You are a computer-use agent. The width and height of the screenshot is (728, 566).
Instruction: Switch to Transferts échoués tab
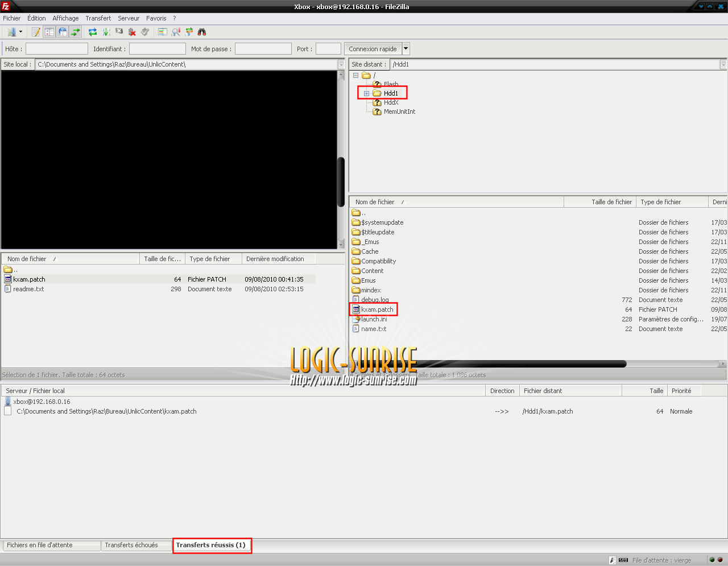pos(136,545)
